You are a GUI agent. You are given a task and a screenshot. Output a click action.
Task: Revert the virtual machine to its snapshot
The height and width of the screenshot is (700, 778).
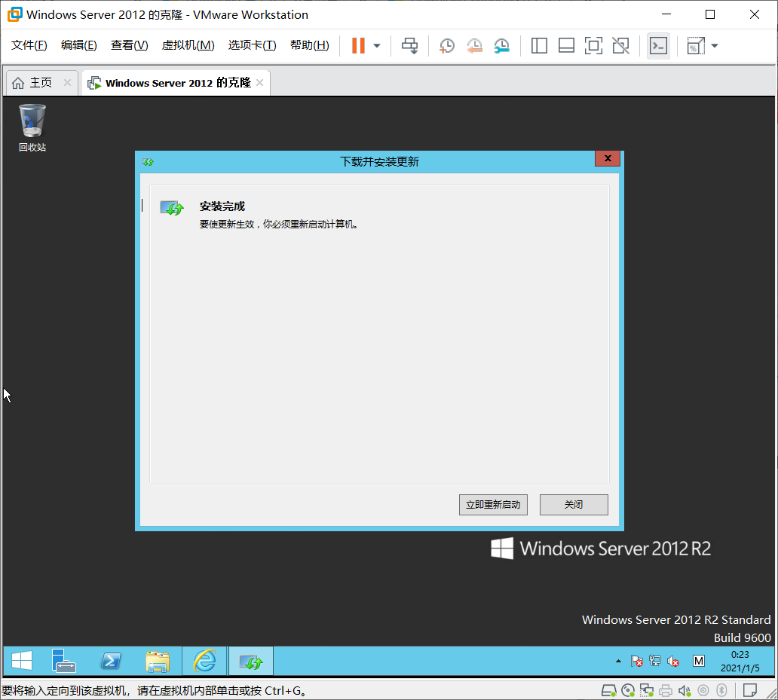tap(474, 45)
